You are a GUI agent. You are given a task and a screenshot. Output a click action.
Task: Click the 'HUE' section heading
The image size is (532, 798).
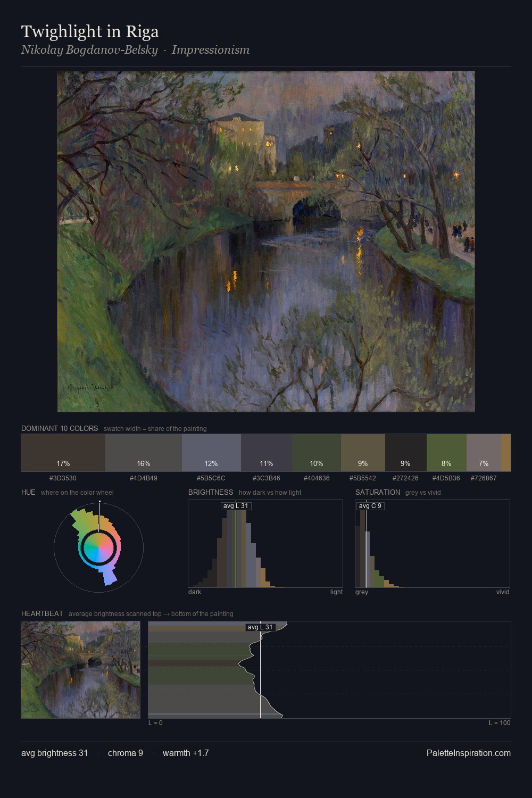point(28,492)
